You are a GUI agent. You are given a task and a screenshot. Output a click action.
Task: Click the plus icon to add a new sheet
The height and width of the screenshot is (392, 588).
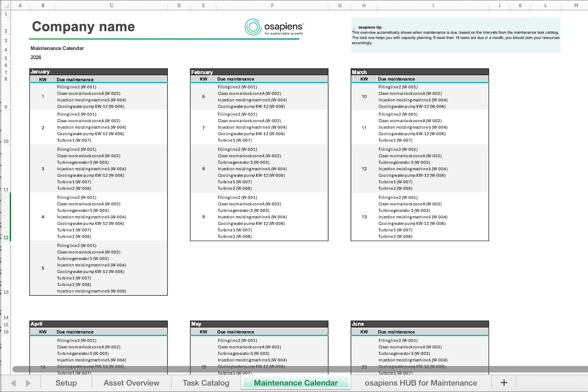(503, 383)
